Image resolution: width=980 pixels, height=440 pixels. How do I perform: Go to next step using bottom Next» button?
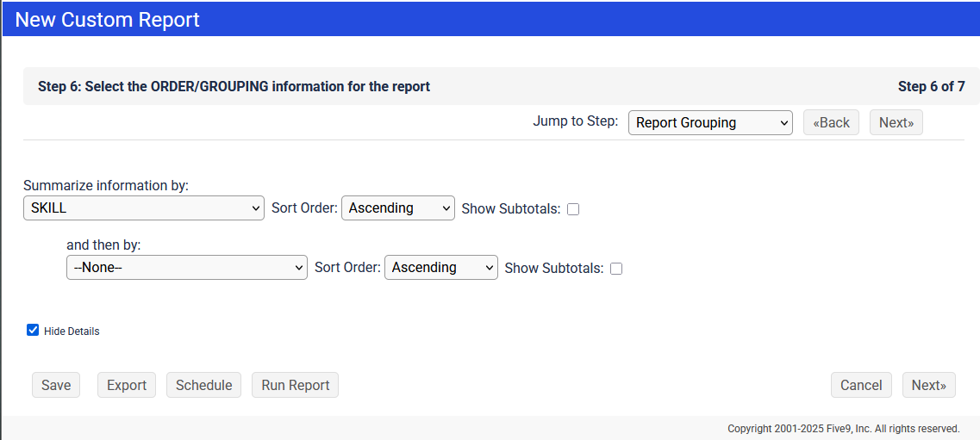pyautogui.click(x=928, y=385)
